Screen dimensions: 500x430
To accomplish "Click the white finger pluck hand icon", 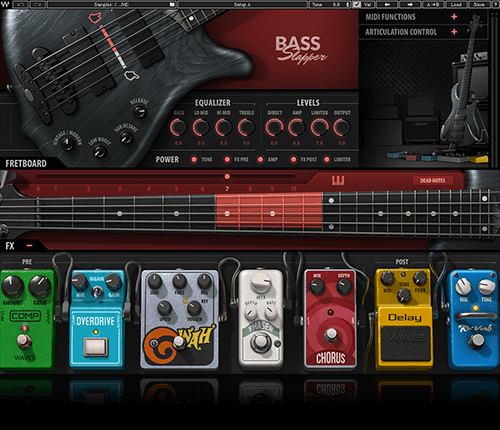I will 131,75.
